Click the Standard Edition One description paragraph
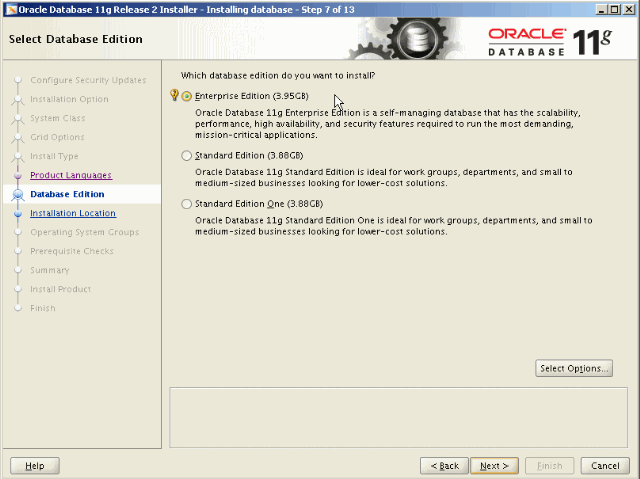This screenshot has width=640, height=479. click(393, 226)
